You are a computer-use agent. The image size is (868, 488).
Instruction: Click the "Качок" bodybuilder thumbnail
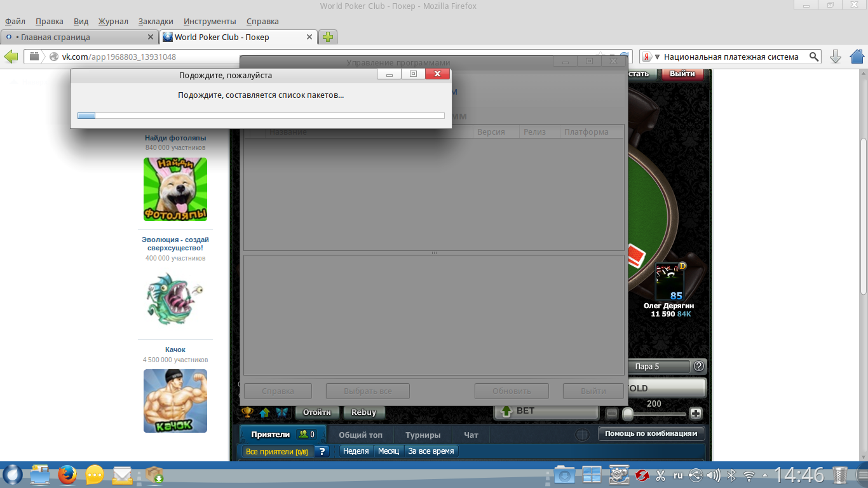[x=175, y=401]
